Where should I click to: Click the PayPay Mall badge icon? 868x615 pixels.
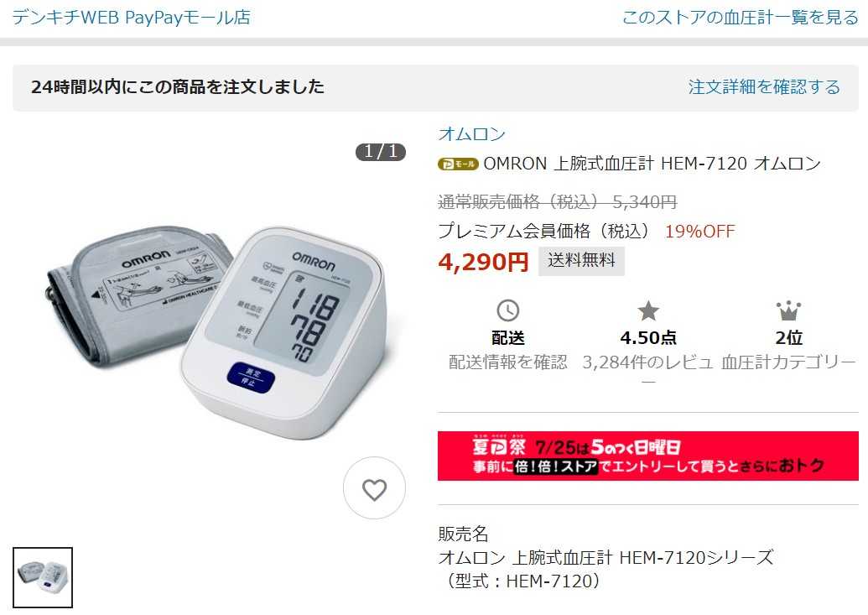(458, 164)
